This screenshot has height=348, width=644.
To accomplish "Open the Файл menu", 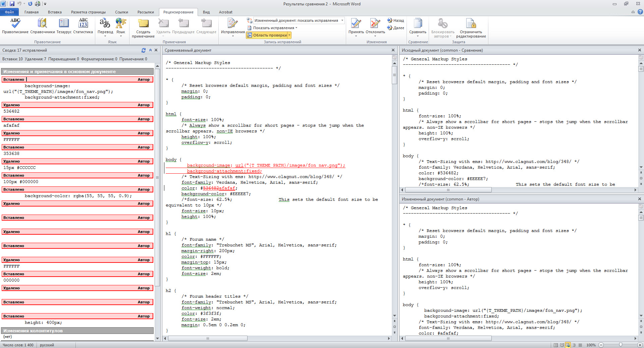I will click(9, 12).
